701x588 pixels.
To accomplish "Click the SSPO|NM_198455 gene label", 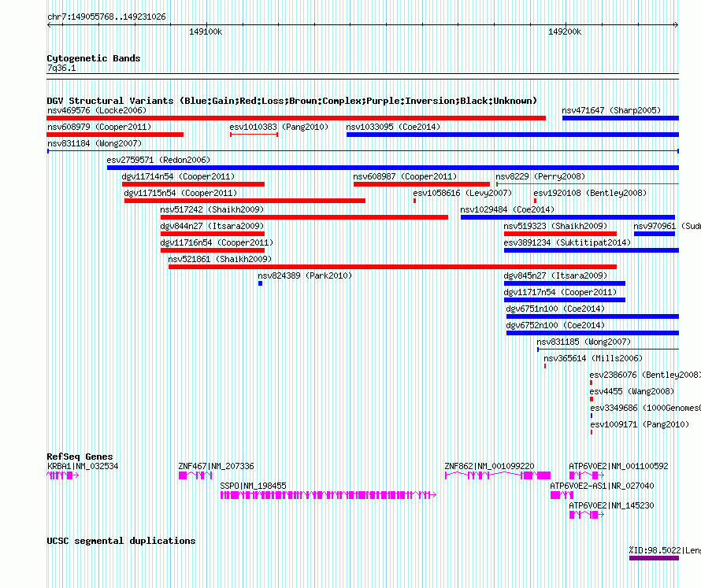I will pyautogui.click(x=254, y=486).
